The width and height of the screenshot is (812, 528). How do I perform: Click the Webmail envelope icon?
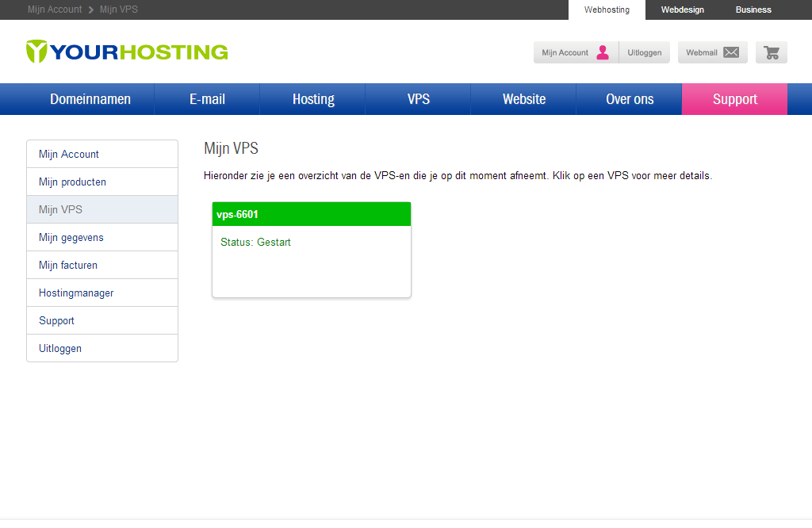point(730,52)
